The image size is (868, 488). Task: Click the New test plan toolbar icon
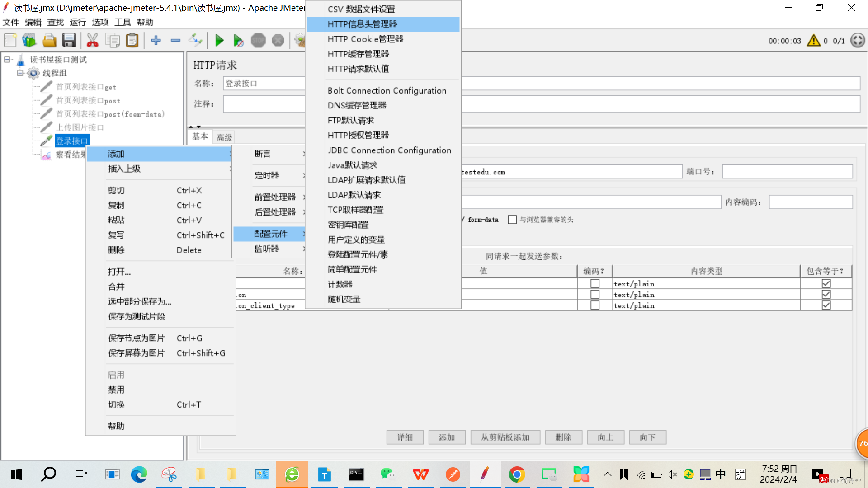point(10,41)
